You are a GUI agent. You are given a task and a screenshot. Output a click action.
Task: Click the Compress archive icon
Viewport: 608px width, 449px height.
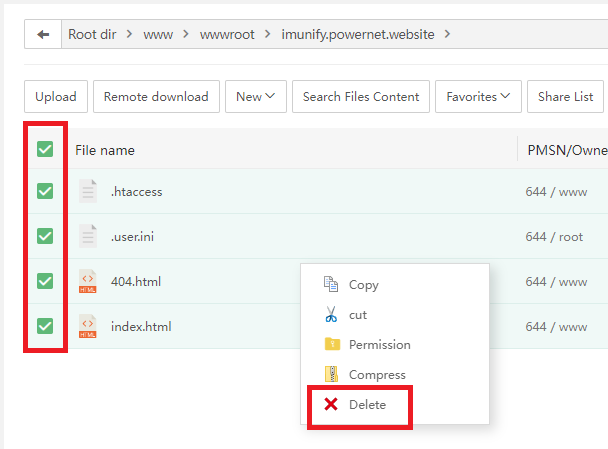coord(331,375)
